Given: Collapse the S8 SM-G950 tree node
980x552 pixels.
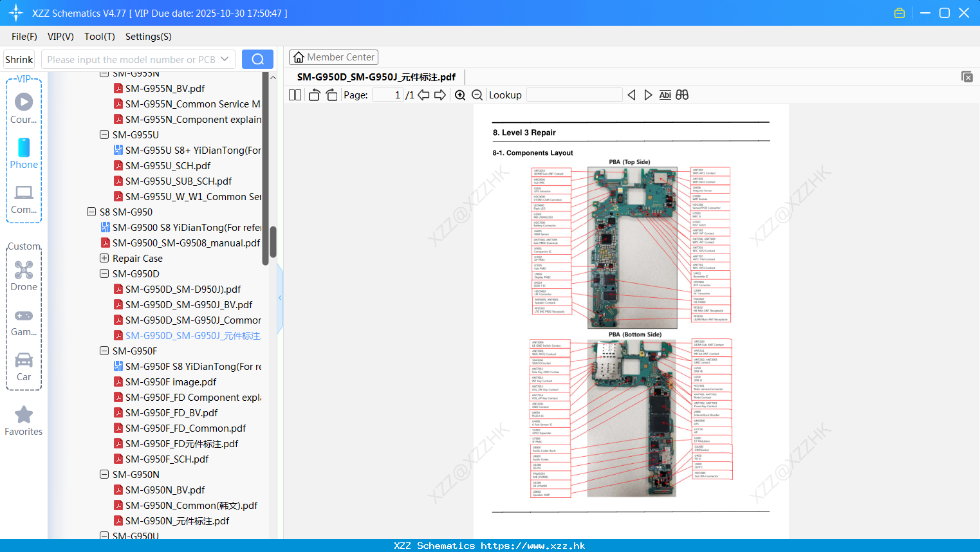Looking at the screenshot, I should coord(91,212).
